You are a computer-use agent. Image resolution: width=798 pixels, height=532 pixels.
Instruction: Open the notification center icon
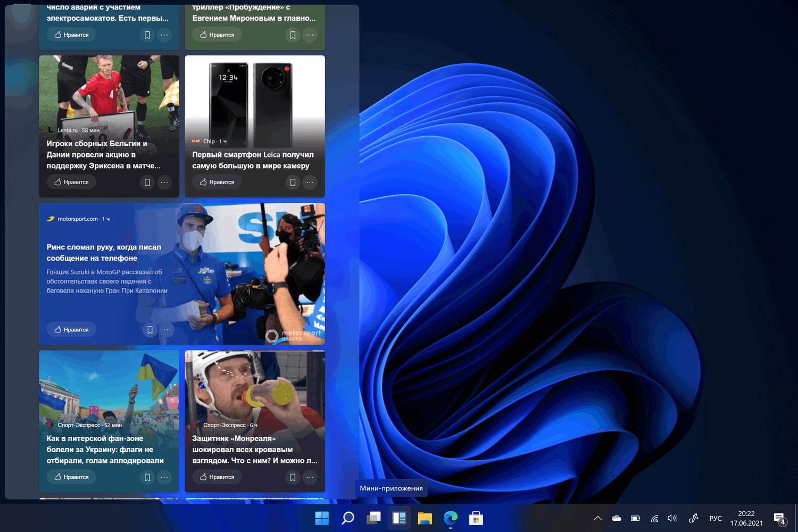pyautogui.click(x=780, y=519)
